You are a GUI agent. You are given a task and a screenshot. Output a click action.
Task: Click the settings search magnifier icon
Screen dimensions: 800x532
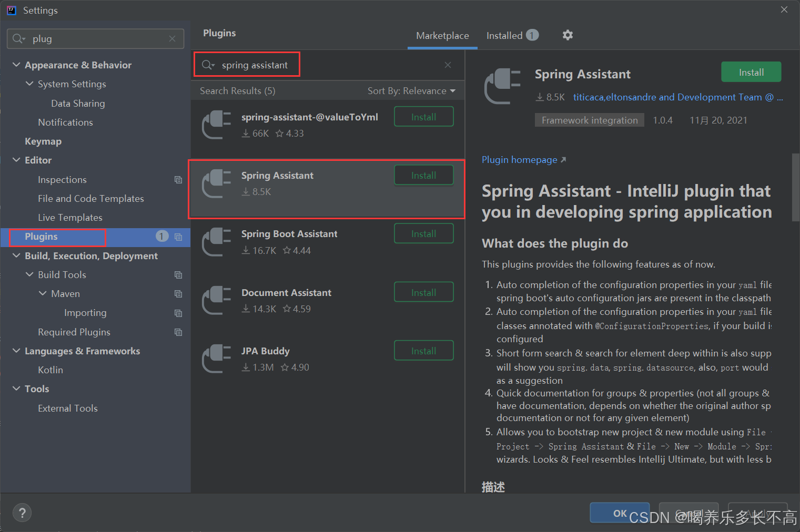click(18, 39)
